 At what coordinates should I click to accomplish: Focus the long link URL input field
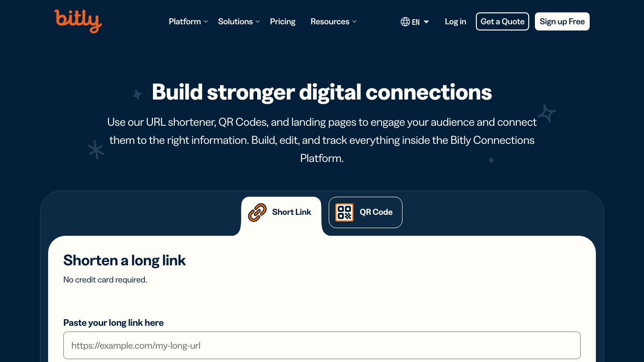[x=322, y=345]
